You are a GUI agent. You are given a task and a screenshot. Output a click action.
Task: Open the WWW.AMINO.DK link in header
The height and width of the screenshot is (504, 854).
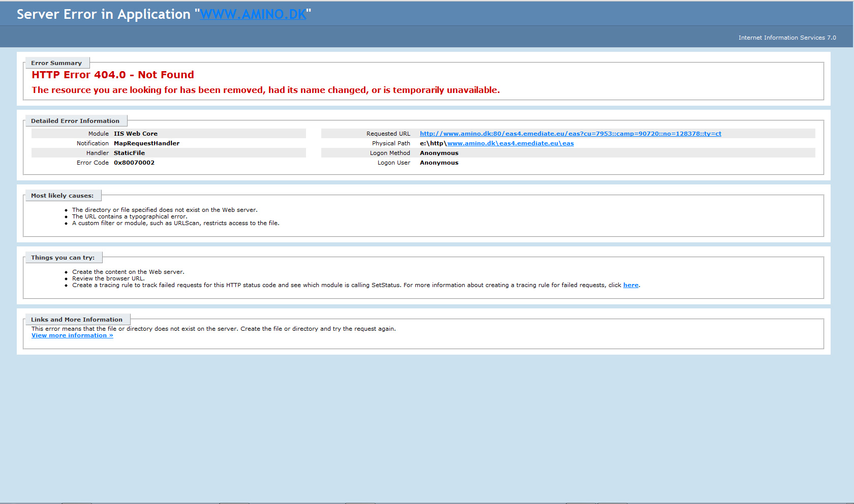point(253,14)
